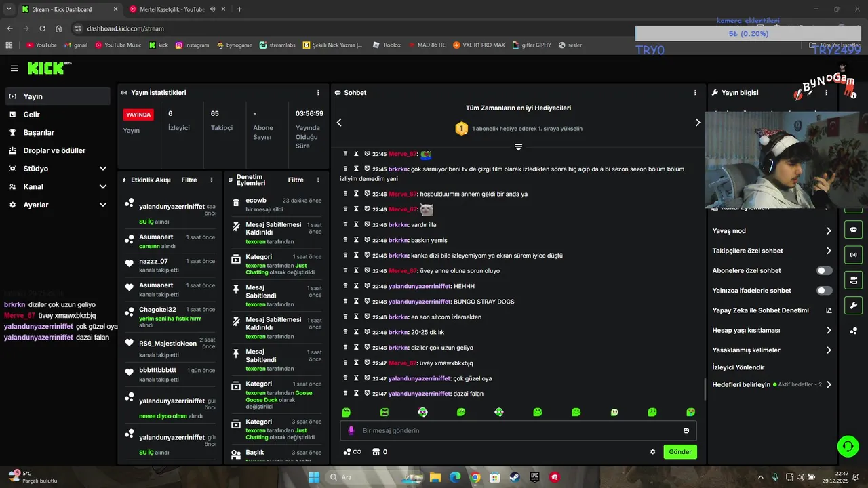Click the points infinity icon under message box
Image resolution: width=868 pixels, height=488 pixels.
pos(352,452)
